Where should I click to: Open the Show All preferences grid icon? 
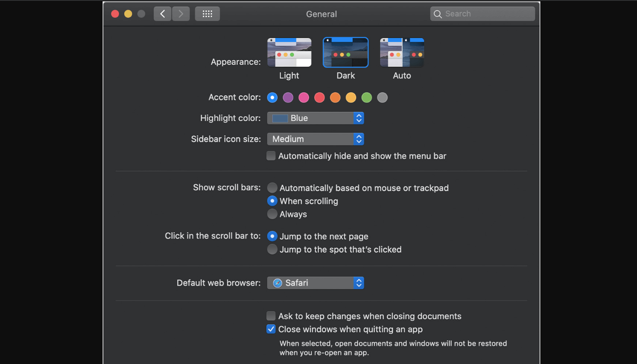pyautogui.click(x=207, y=14)
